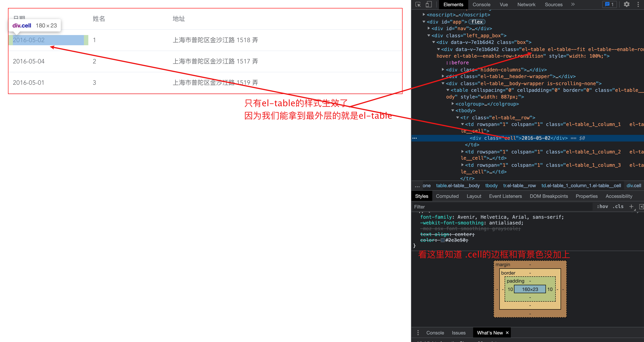Switch to the Elements tab
Screen dimensions: 644x342
click(x=453, y=4)
